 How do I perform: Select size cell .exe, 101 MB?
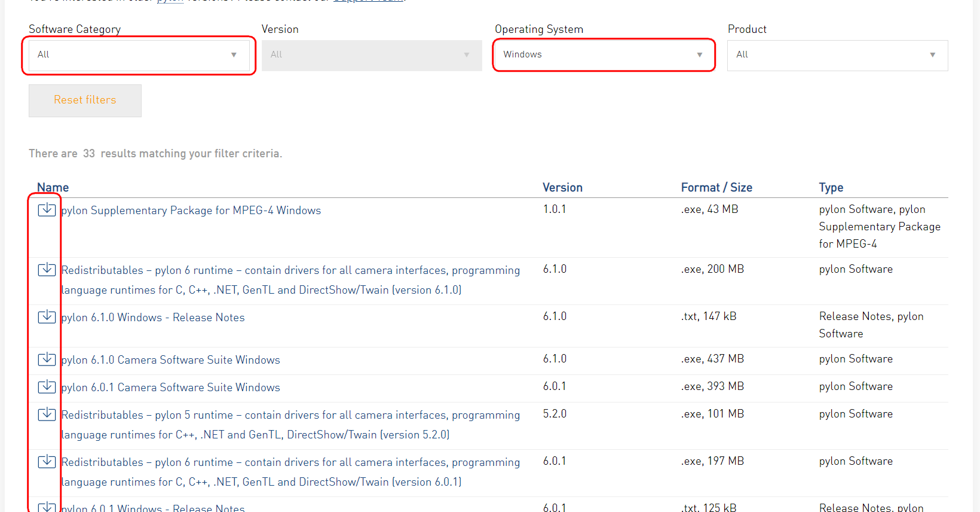[x=713, y=414]
